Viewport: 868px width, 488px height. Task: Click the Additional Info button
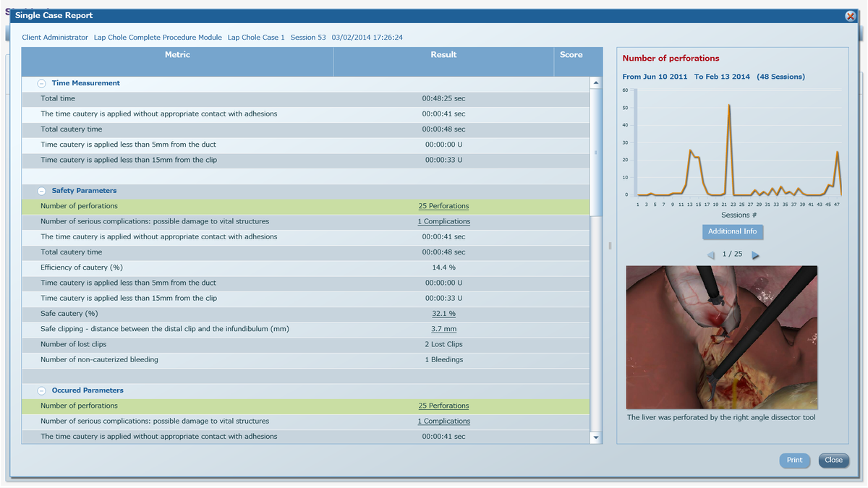[x=733, y=231]
